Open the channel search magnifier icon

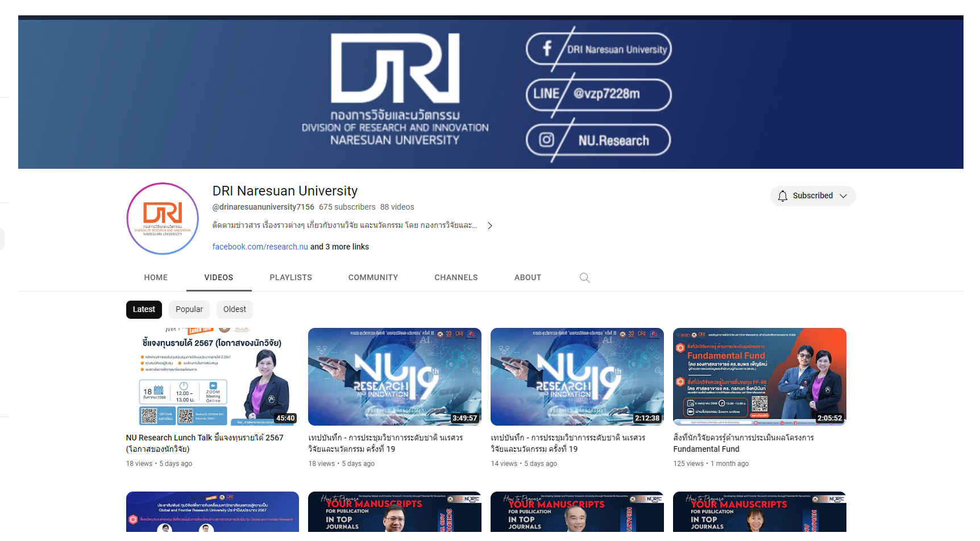pyautogui.click(x=584, y=277)
